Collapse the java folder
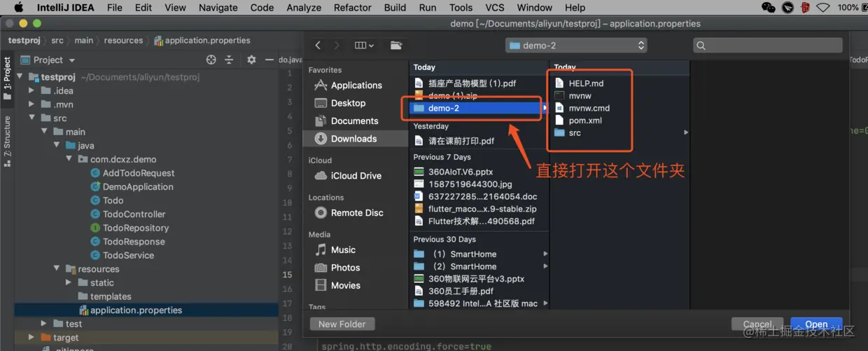868x351 pixels. [x=57, y=146]
